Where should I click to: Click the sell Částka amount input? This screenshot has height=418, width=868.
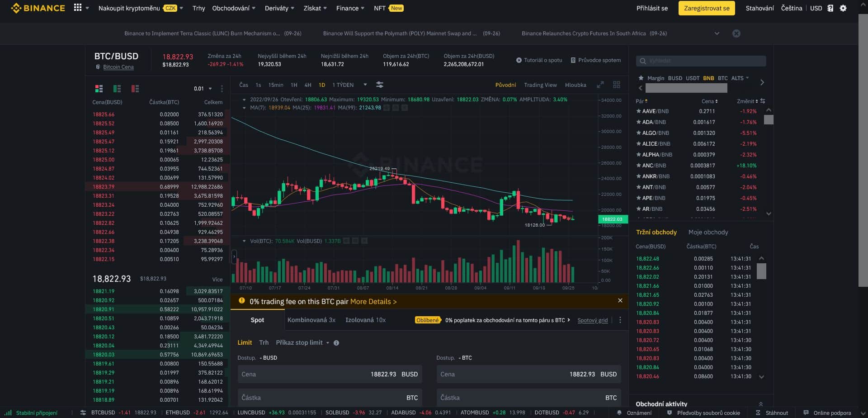click(x=529, y=398)
